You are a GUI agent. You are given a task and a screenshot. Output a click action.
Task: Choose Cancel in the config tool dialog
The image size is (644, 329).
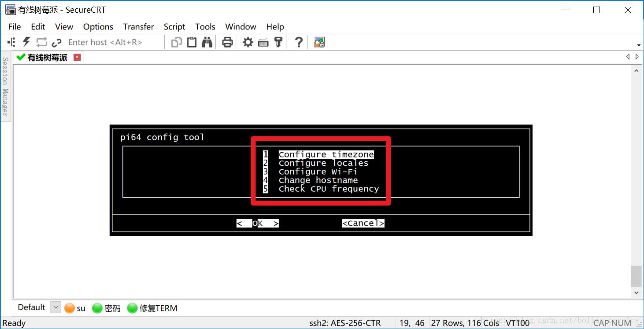[x=363, y=223]
